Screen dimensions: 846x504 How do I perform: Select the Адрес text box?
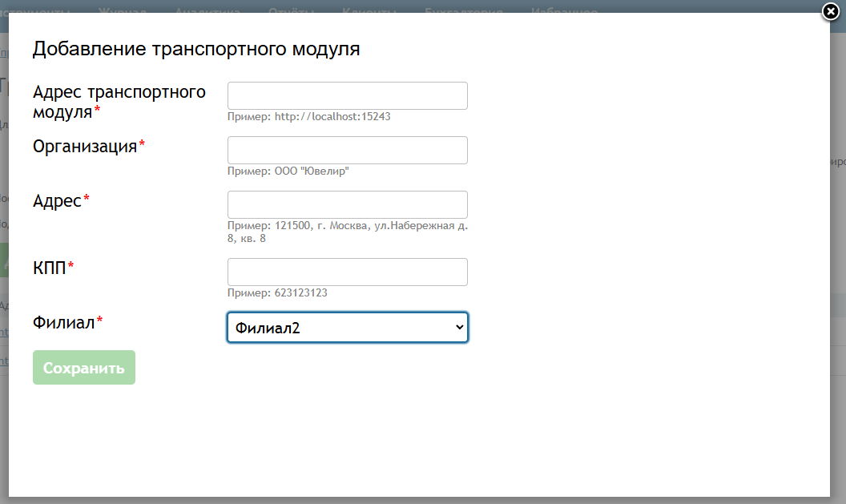pyautogui.click(x=347, y=204)
